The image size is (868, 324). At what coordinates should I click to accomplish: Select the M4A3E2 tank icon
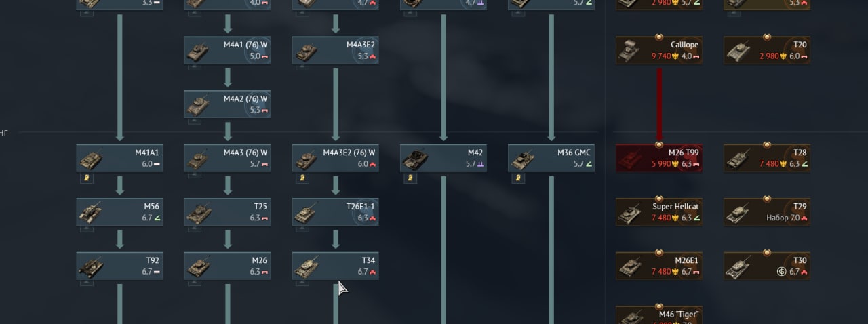[x=307, y=52]
